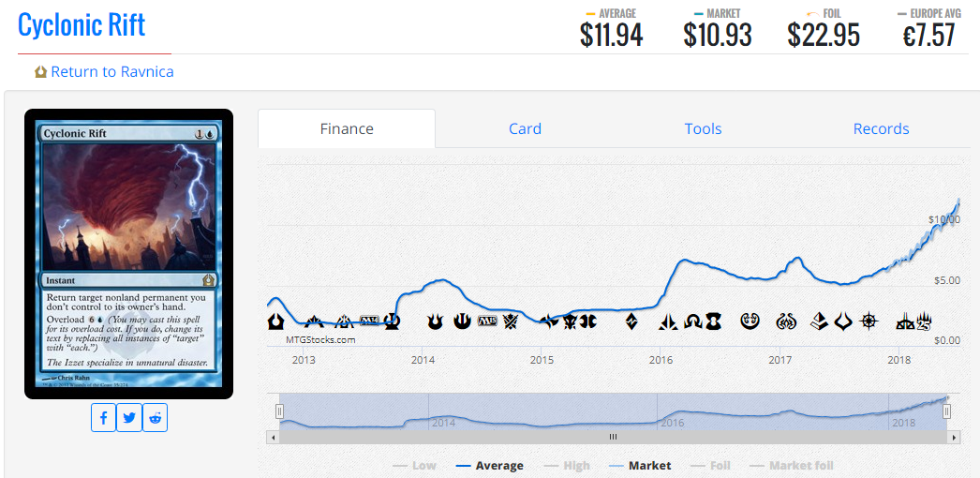Click the Battle for Zendikar diamond symbol

631,321
